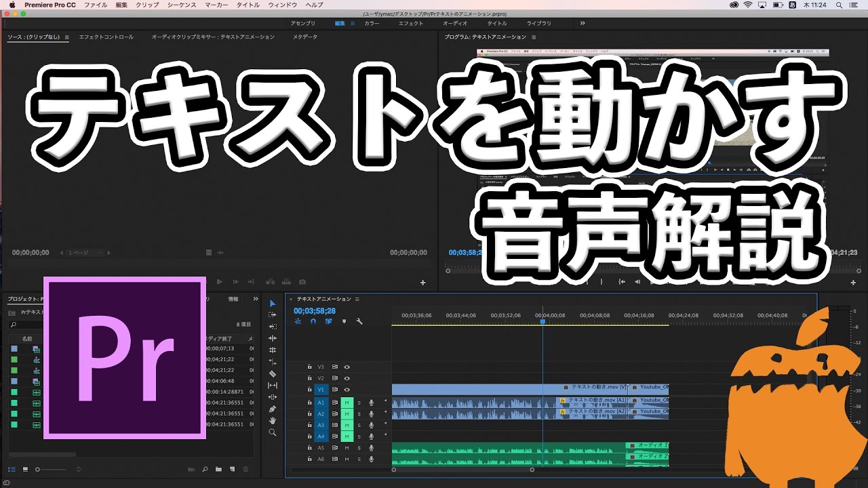This screenshot has height=488, width=868.
Task: Switch to カラー workspace
Action: coord(372,23)
